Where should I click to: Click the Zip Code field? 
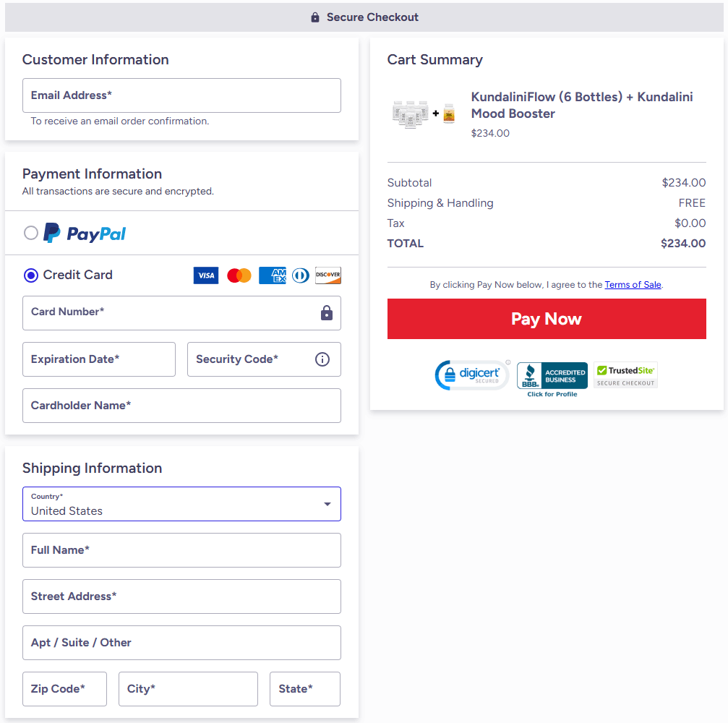[64, 689]
